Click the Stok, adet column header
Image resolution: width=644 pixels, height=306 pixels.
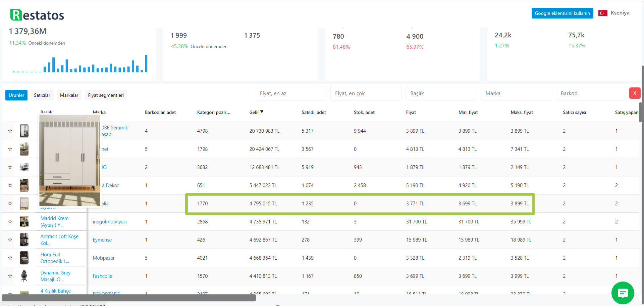[x=364, y=112]
